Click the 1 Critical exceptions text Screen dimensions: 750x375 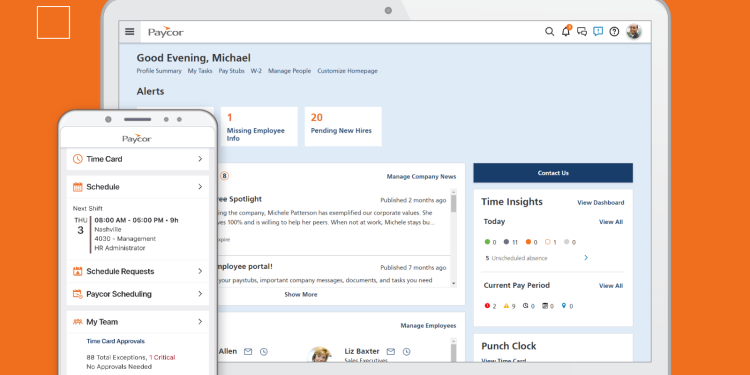162,357
